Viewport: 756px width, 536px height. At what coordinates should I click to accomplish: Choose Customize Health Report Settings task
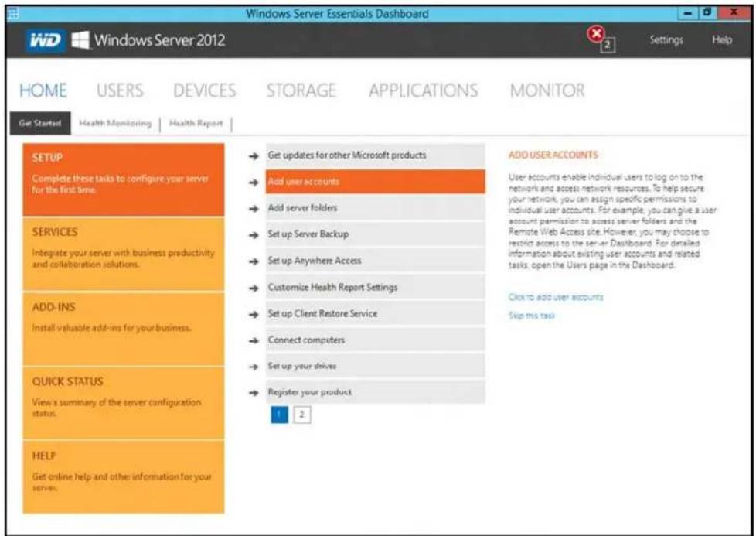[375, 288]
